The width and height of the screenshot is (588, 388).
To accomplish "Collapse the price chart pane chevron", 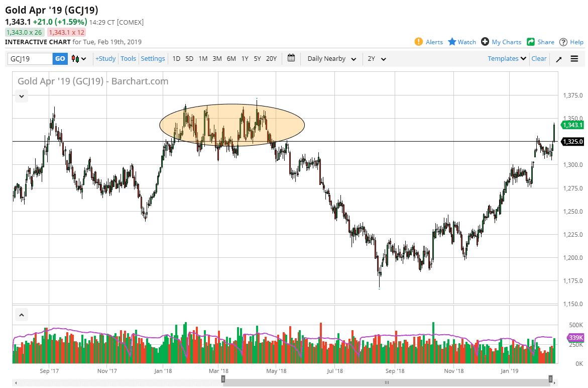I will click(x=22, y=95).
